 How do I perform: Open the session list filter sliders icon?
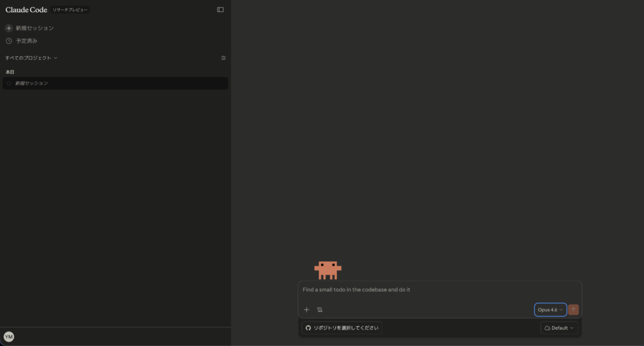click(x=223, y=58)
